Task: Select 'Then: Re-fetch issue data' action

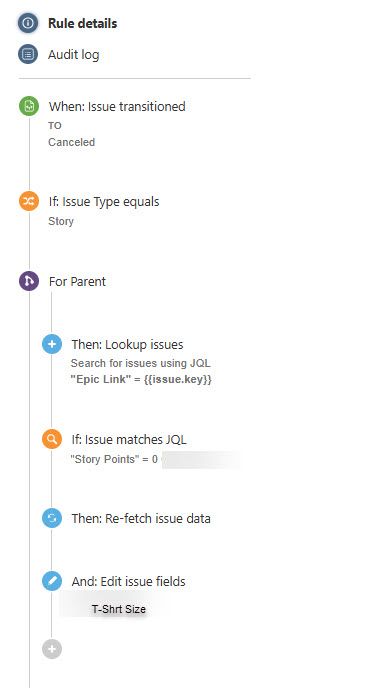Action: click(x=141, y=519)
